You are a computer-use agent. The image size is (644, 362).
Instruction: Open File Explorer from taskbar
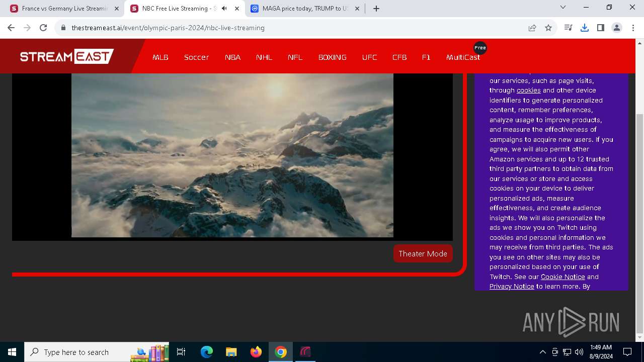231,352
